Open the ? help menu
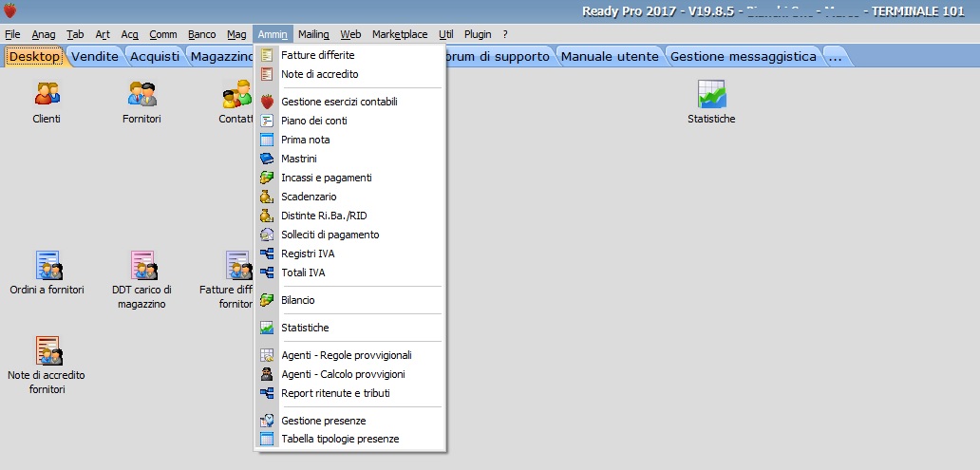980x470 pixels. pos(505,34)
